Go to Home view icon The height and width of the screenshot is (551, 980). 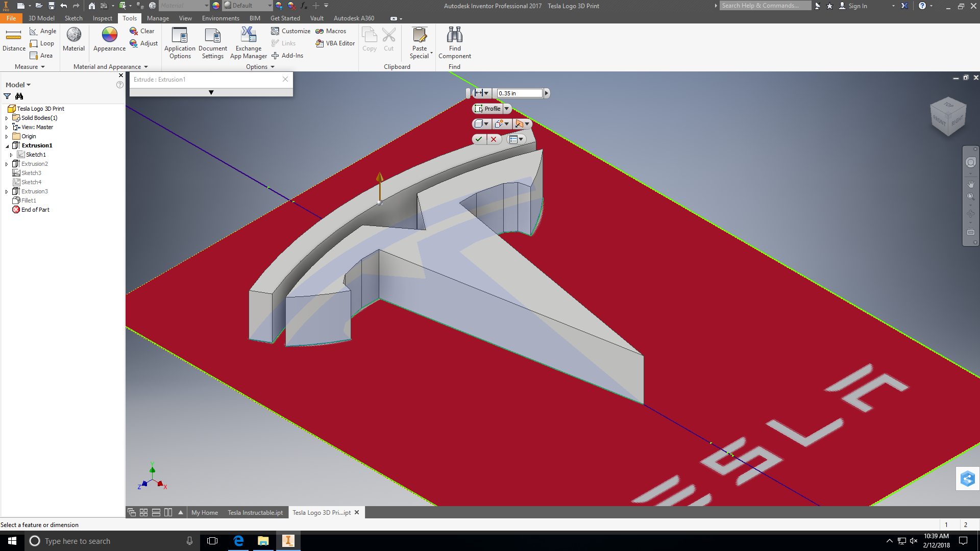pos(91,6)
